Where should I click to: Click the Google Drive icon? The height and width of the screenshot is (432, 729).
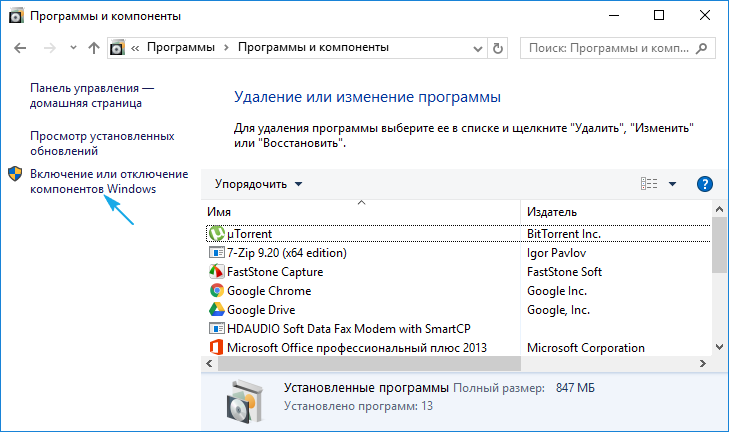[216, 310]
